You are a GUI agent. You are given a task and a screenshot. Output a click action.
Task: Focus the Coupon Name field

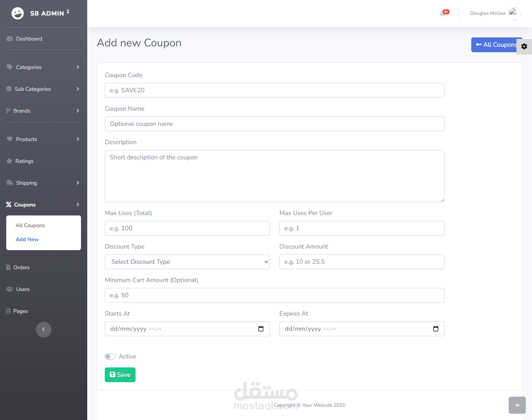pyautogui.click(x=275, y=124)
